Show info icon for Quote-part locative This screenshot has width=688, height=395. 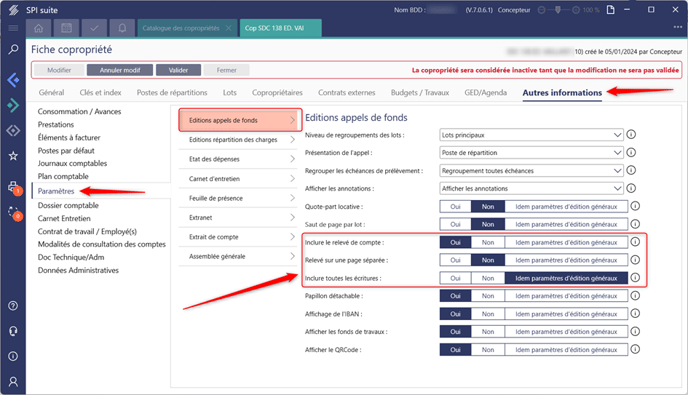pos(635,206)
